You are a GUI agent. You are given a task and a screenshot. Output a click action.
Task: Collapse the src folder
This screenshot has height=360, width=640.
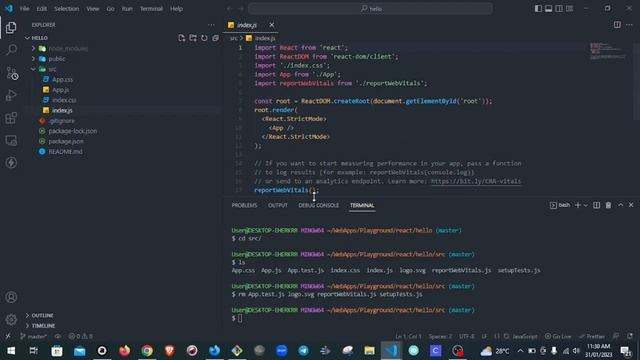pyautogui.click(x=33, y=69)
